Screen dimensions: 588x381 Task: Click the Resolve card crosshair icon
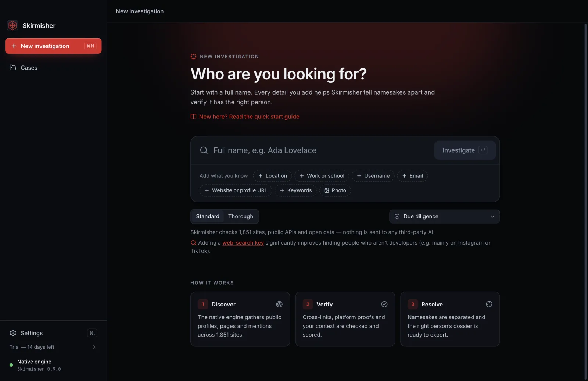[x=489, y=304]
